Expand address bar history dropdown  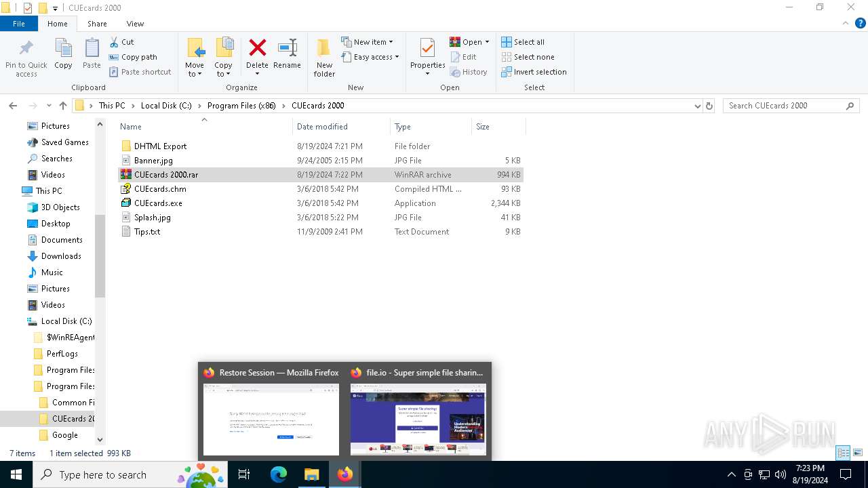697,106
